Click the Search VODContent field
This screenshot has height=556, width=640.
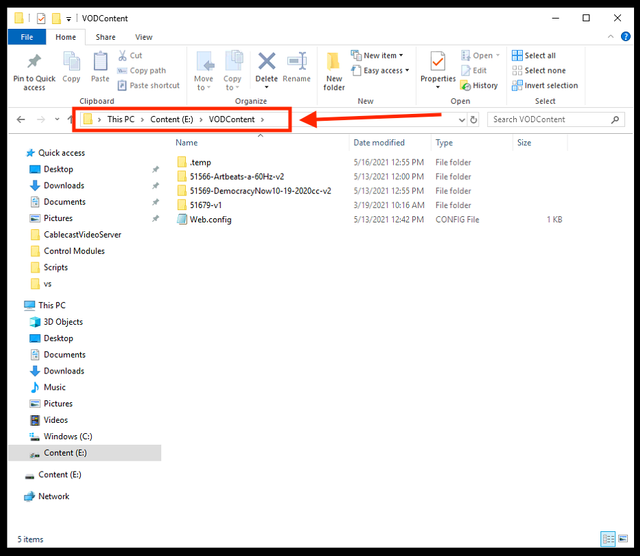pyautogui.click(x=556, y=119)
